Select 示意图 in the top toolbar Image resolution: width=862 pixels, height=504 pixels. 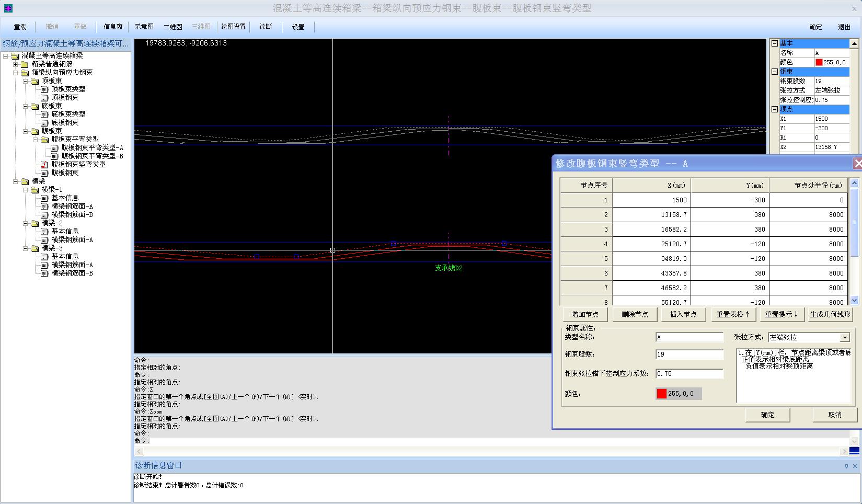(x=144, y=27)
